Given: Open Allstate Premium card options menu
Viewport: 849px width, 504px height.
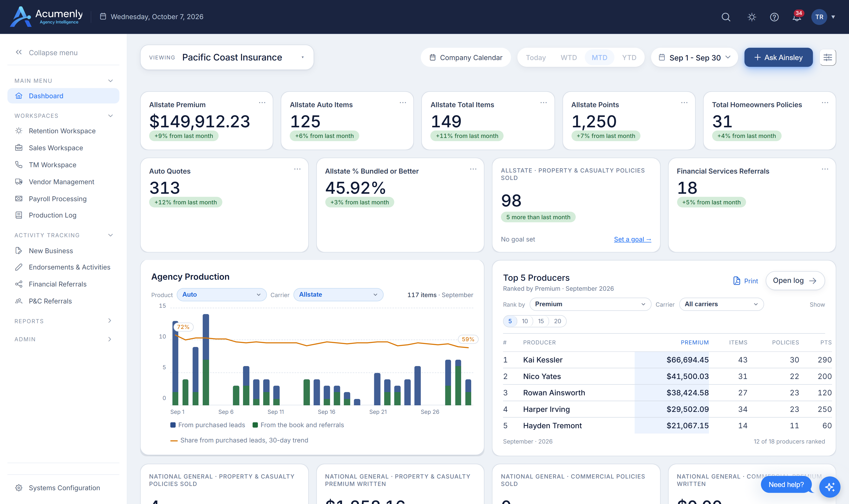Looking at the screenshot, I should tap(262, 102).
